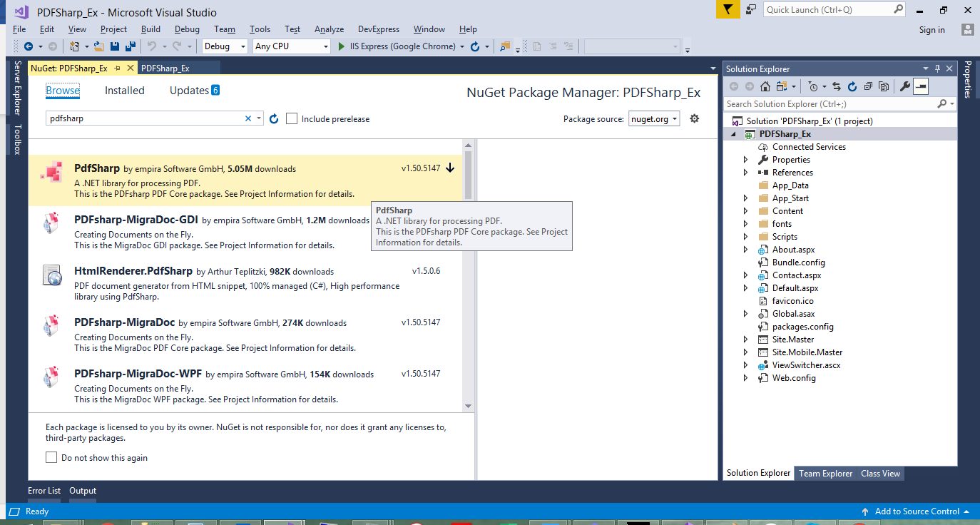Click the New Project toolbar icon
Image resolution: width=980 pixels, height=525 pixels.
pos(75,46)
